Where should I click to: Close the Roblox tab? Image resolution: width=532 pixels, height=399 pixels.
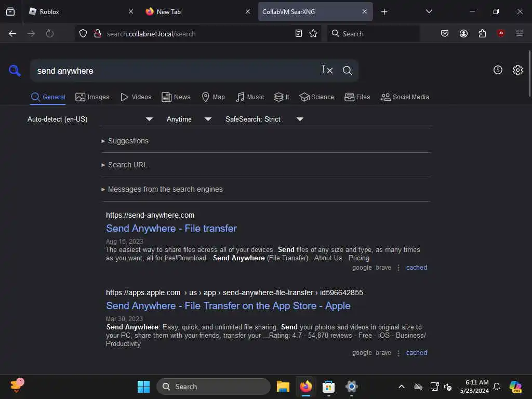pos(130,11)
